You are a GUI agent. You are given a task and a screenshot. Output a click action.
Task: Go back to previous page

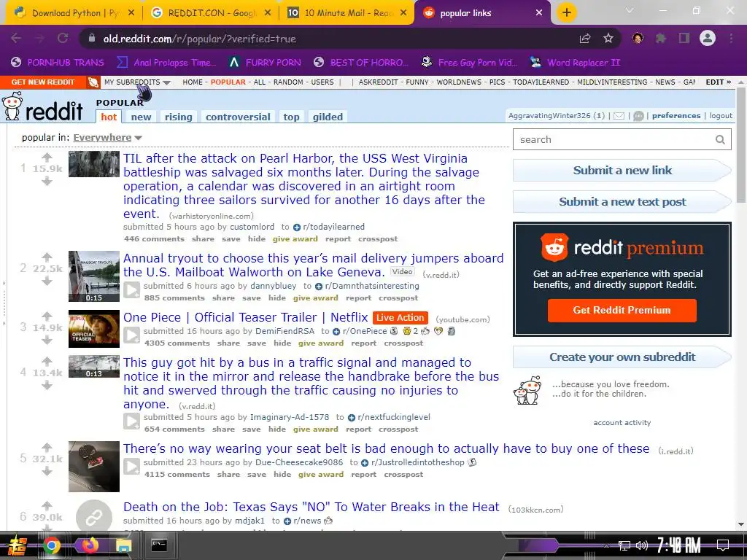(16, 38)
